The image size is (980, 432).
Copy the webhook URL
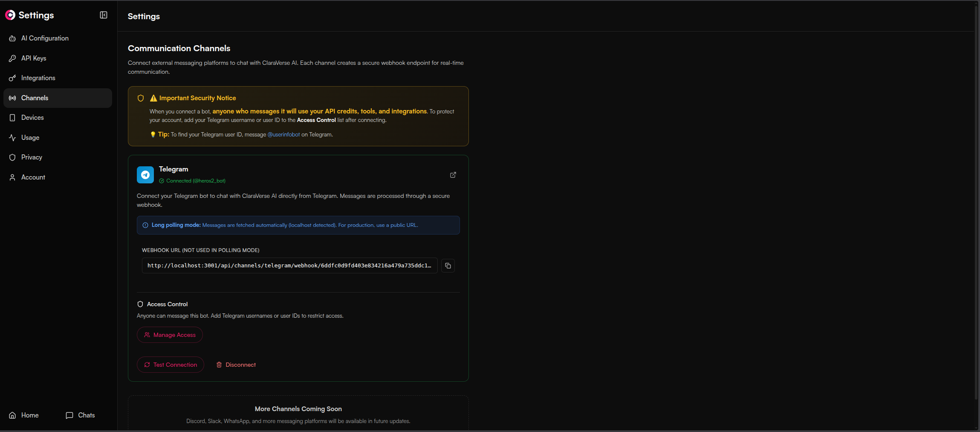[x=448, y=266]
